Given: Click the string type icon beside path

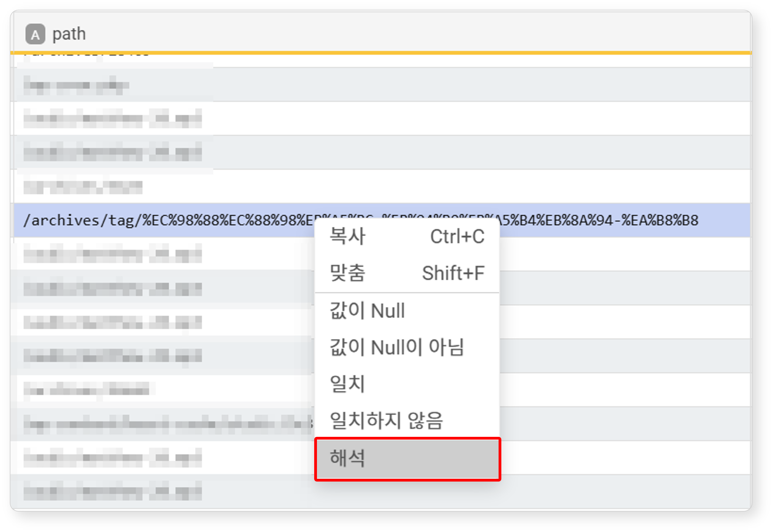Looking at the screenshot, I should [x=35, y=34].
